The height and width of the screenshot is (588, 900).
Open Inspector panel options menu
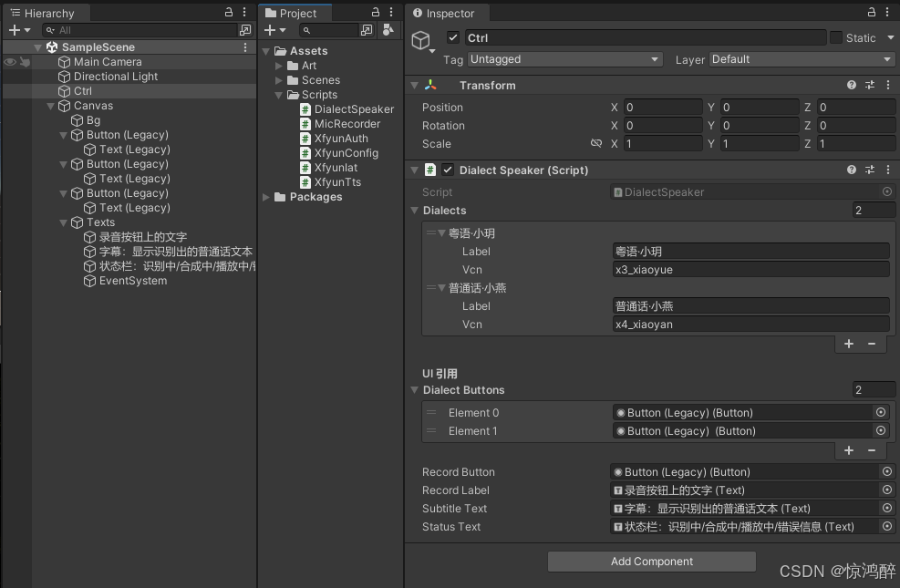(x=888, y=12)
